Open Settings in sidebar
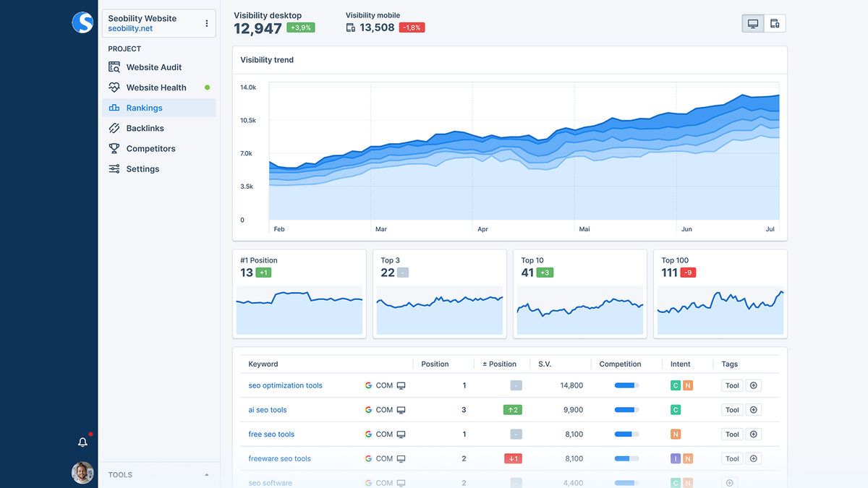Screen dimensions: 868x488 pyautogui.click(x=159, y=168)
